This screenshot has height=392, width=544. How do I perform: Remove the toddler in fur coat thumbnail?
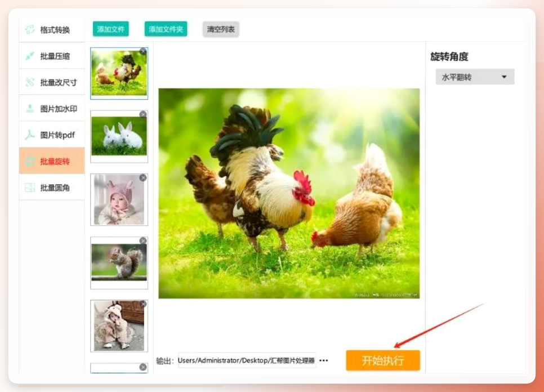[143, 304]
